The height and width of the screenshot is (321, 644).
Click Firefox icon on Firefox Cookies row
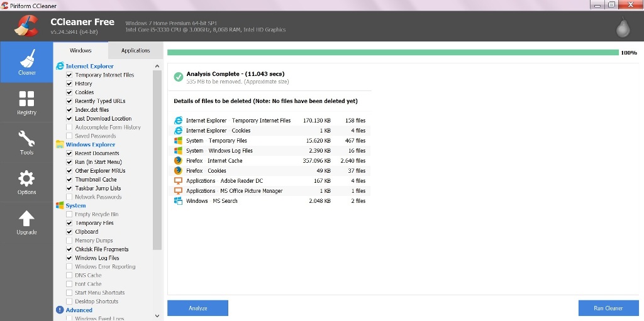coord(178,171)
